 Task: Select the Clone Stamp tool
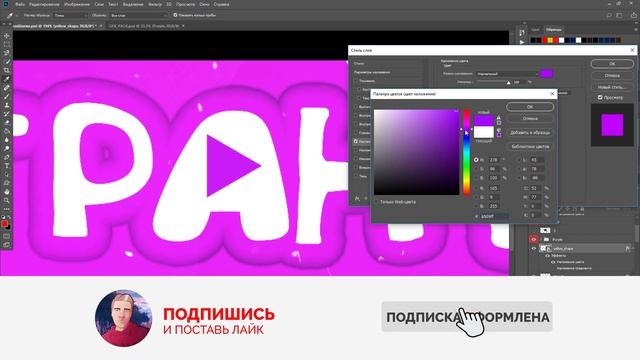coord(7,105)
